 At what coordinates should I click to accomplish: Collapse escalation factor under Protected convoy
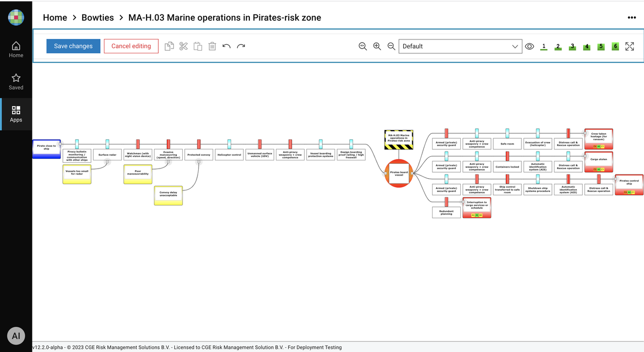[x=199, y=161]
